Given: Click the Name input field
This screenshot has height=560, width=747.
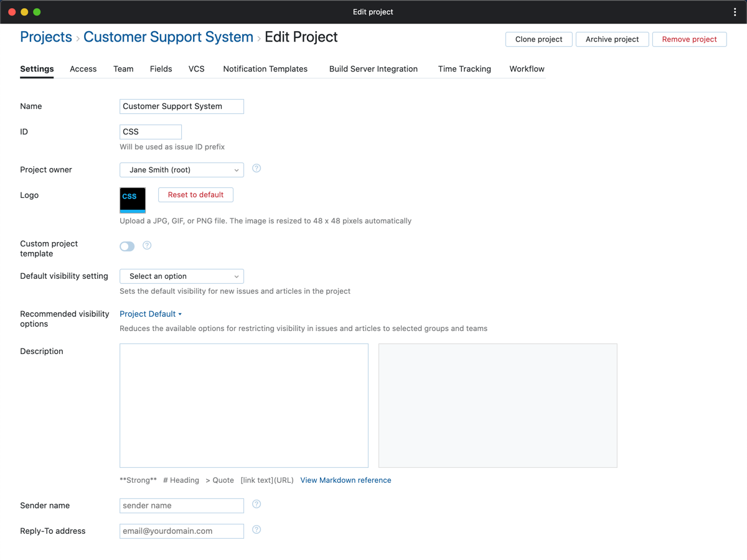Looking at the screenshot, I should tap(182, 106).
